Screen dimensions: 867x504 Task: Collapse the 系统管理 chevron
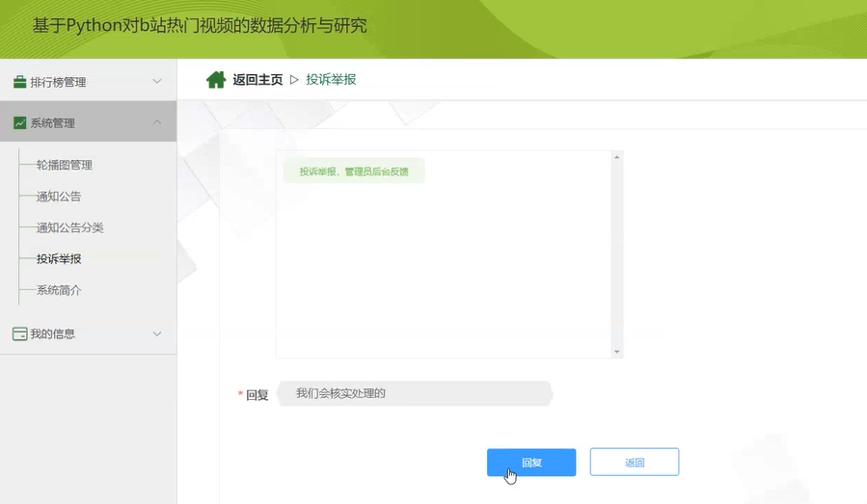(157, 122)
